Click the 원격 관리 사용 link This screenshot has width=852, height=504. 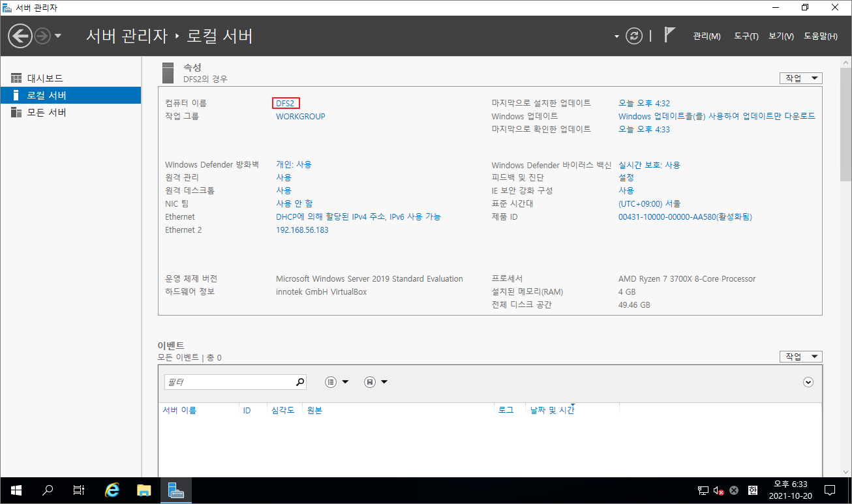pyautogui.click(x=284, y=177)
